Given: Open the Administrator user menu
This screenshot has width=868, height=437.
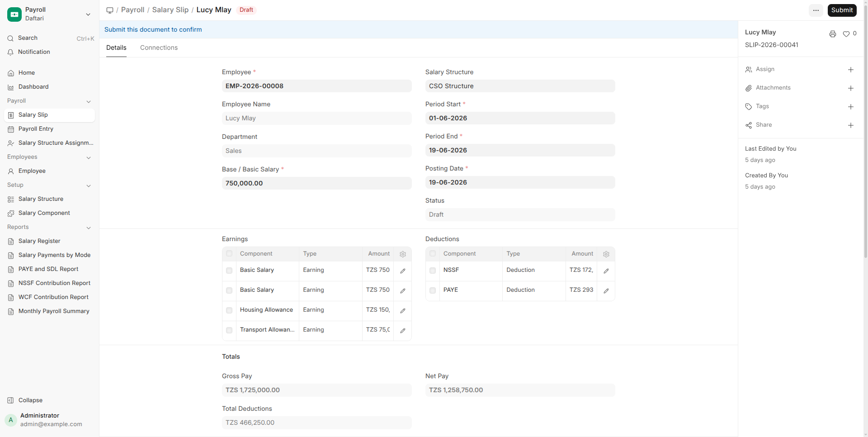Looking at the screenshot, I should tap(50, 420).
